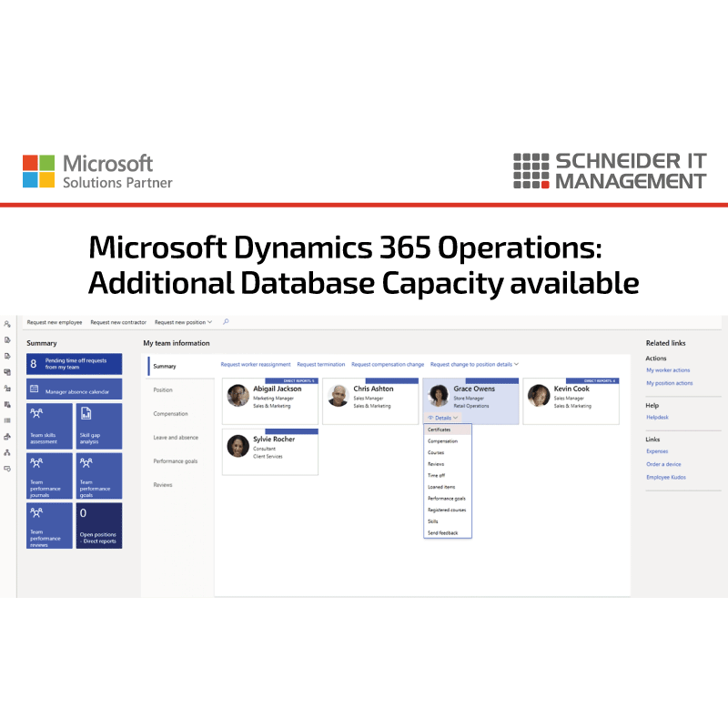Open the Team performance reviews tile icon
This screenshot has height=728, width=728.
coord(36,512)
